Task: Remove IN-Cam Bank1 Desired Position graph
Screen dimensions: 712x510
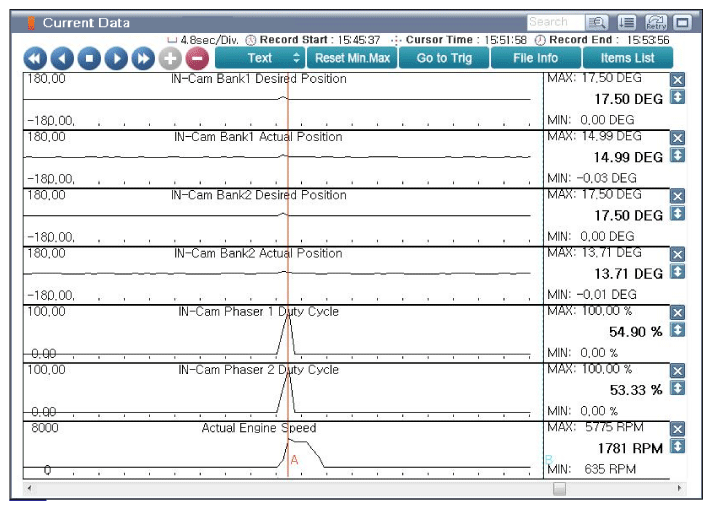Action: (677, 80)
